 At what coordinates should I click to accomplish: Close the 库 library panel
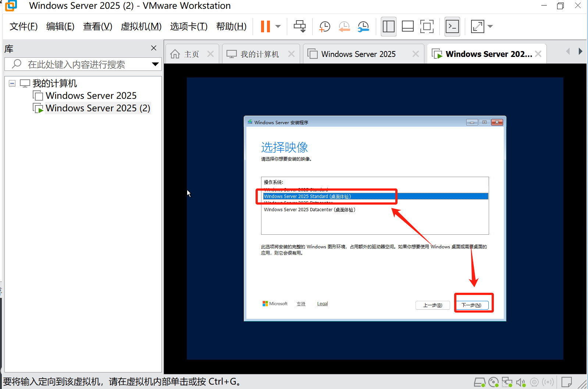pos(154,48)
